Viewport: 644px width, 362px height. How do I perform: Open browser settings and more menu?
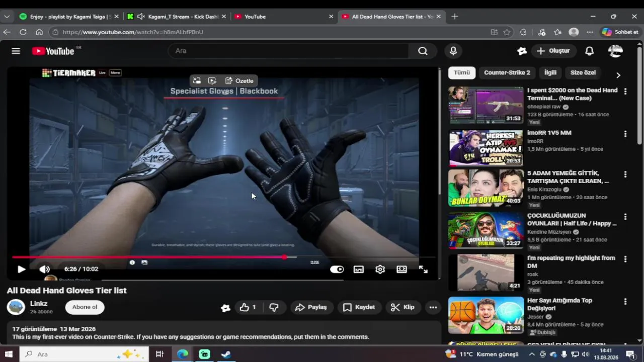[x=590, y=32]
